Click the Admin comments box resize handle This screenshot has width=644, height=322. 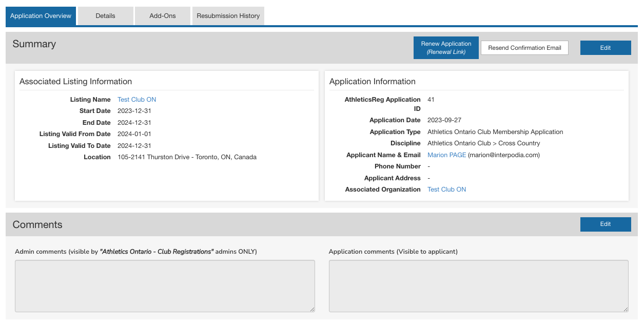click(312, 309)
